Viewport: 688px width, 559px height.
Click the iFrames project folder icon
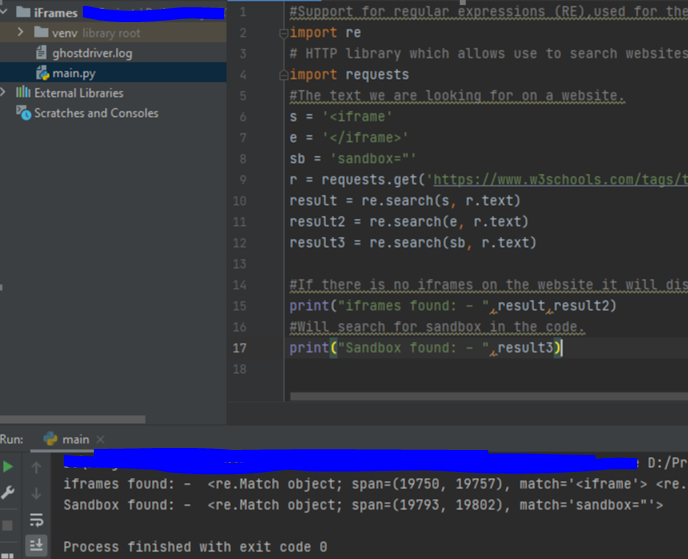click(23, 12)
